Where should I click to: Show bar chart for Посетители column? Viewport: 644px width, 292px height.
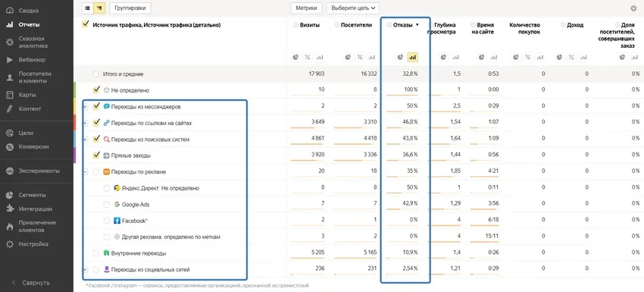[372, 57]
